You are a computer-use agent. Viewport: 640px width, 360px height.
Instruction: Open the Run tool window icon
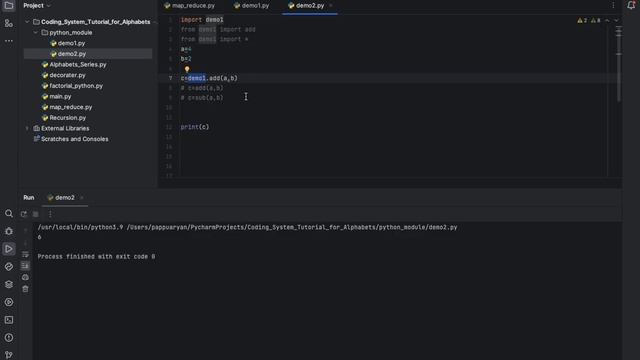[x=9, y=249]
